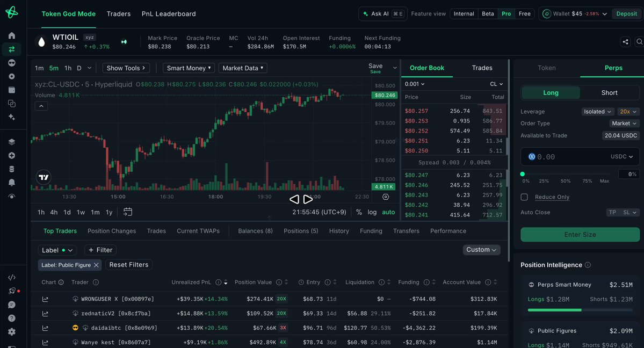
Task: Open the bell alerts icon in sidebar
Action: [11, 183]
